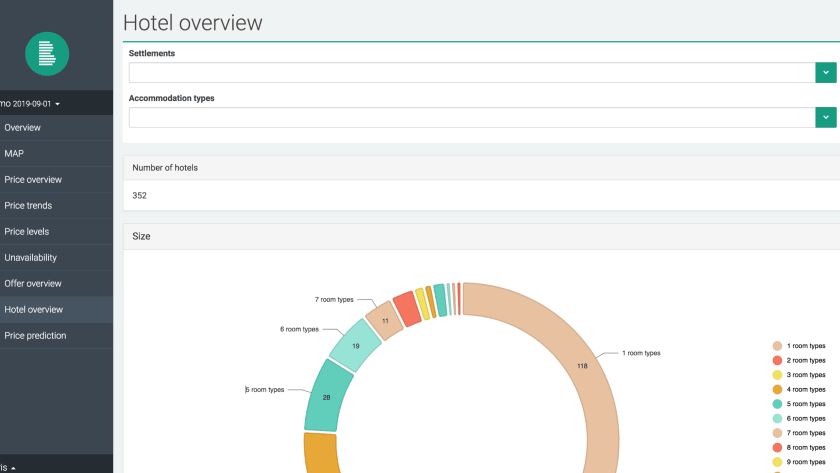Click the 3 room types yellow legend swatch
The image size is (840, 473).
click(777, 375)
